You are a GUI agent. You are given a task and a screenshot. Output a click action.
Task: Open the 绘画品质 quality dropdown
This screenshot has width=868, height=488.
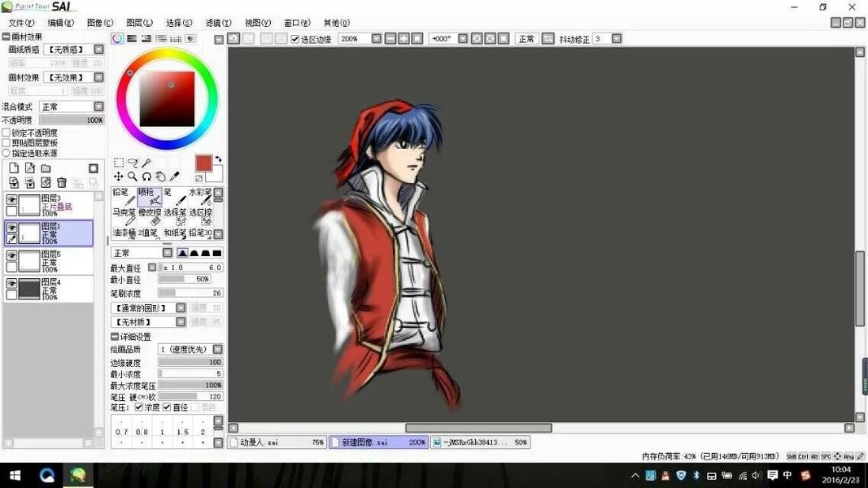coord(217,349)
